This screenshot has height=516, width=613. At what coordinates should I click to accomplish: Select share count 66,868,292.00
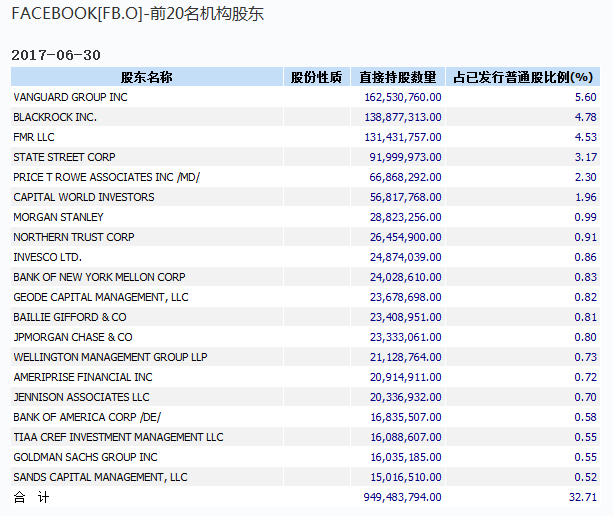click(405, 177)
